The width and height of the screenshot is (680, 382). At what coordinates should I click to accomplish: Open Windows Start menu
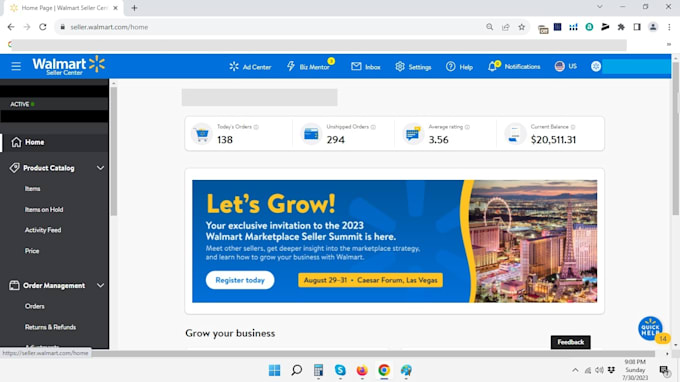[x=275, y=370]
